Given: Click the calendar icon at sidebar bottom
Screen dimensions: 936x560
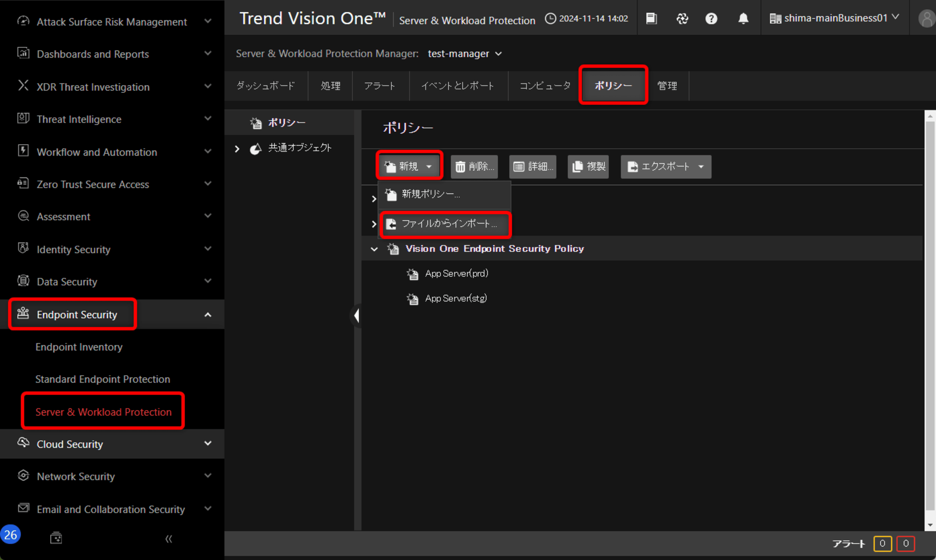Looking at the screenshot, I should 56,538.
